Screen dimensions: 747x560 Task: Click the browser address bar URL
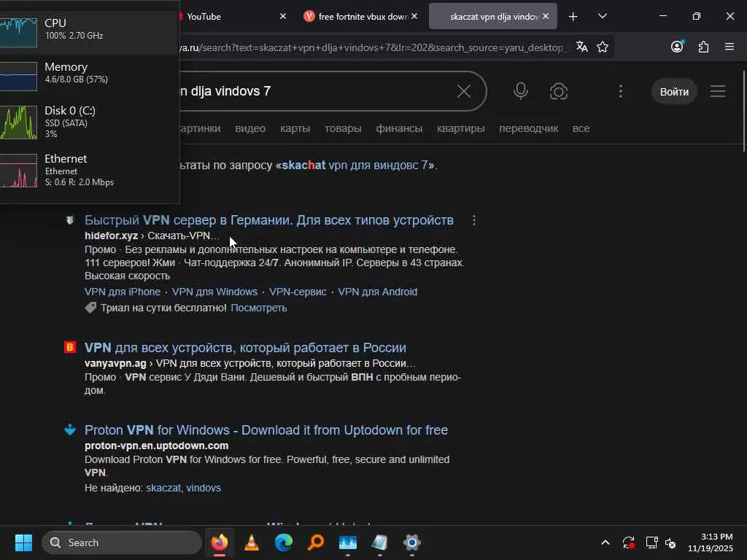pos(374,47)
